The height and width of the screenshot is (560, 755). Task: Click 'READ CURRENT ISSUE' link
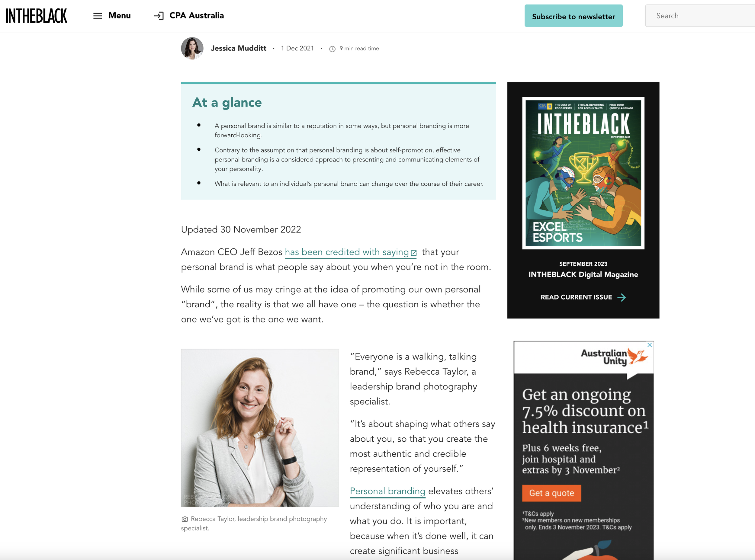576,297
